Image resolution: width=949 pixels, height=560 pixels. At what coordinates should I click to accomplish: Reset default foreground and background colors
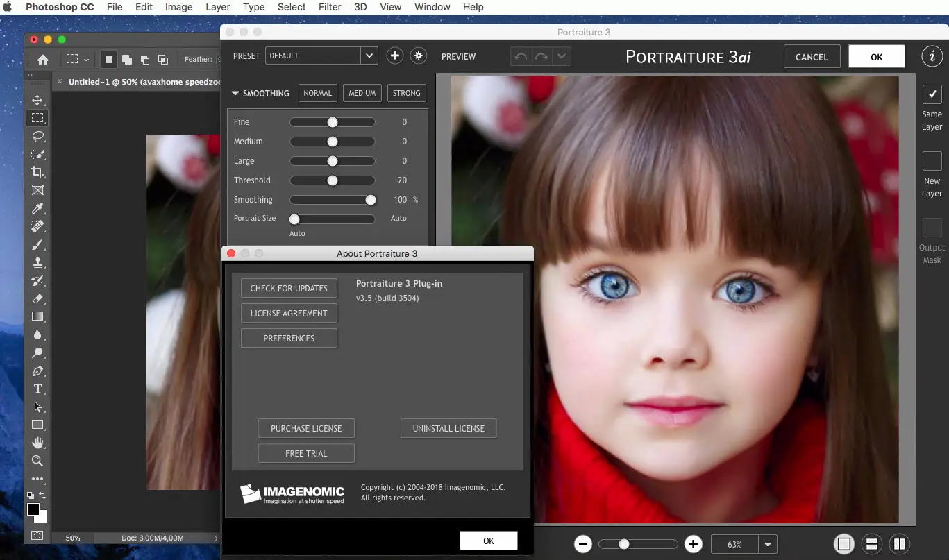[30, 495]
